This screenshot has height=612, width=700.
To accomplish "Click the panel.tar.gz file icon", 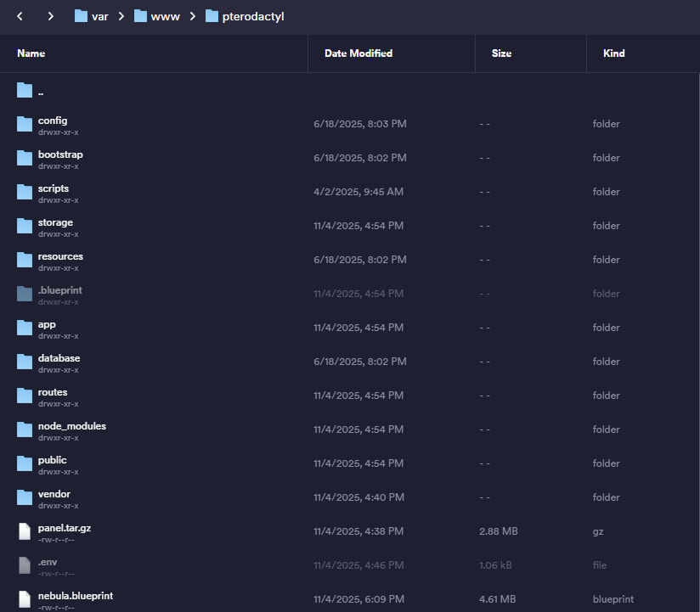I will coord(25,531).
